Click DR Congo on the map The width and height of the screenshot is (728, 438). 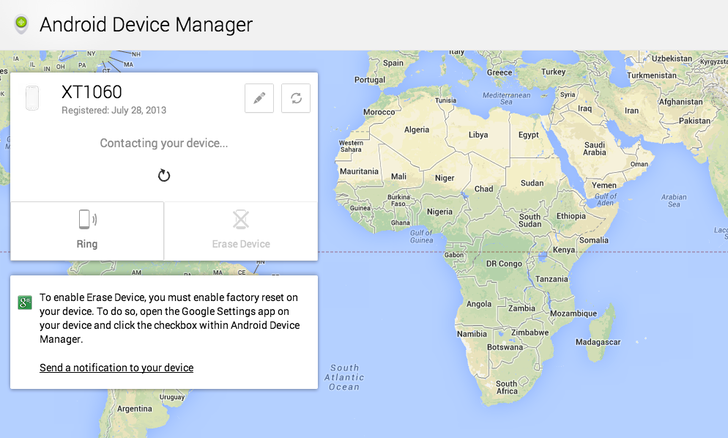point(504,263)
